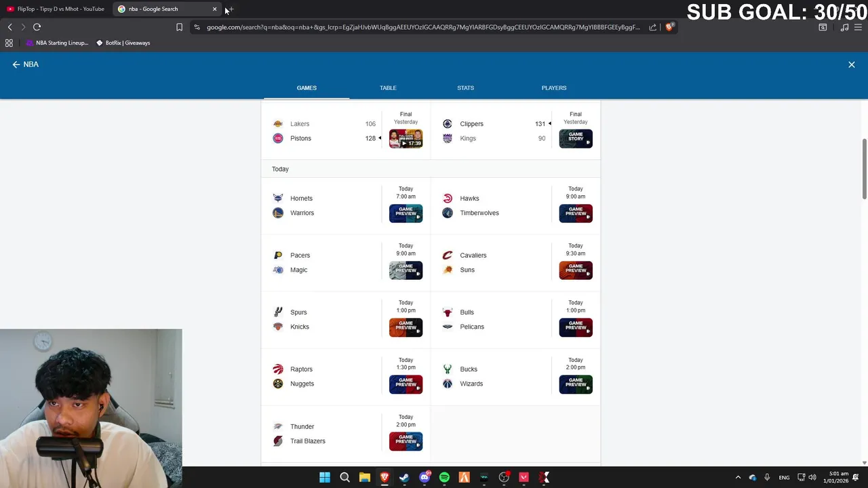Select the Nuggets team name
The height and width of the screenshot is (488, 868).
point(302,384)
